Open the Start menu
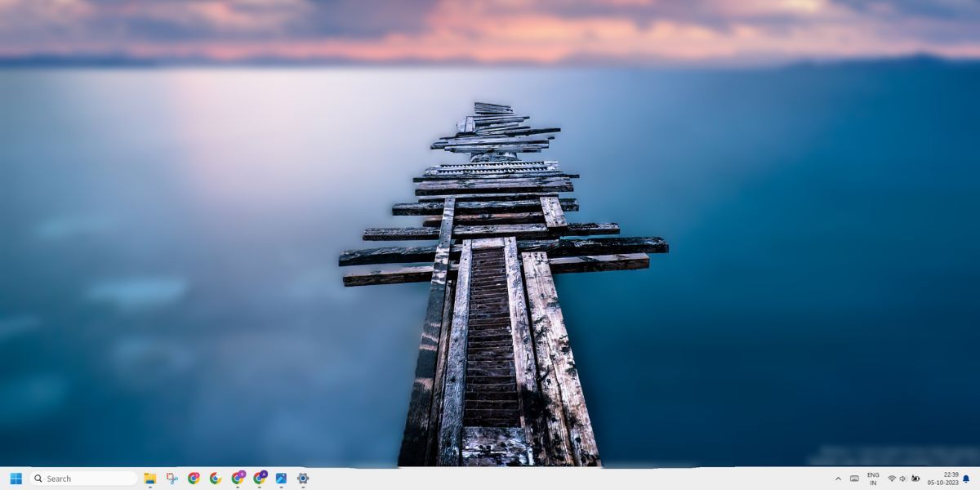The width and height of the screenshot is (980, 490). [15, 479]
